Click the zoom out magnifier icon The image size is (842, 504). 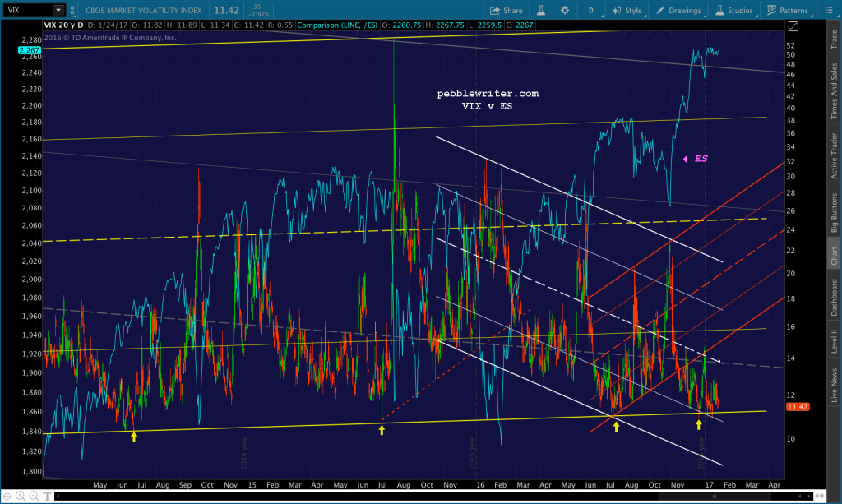click(x=34, y=496)
